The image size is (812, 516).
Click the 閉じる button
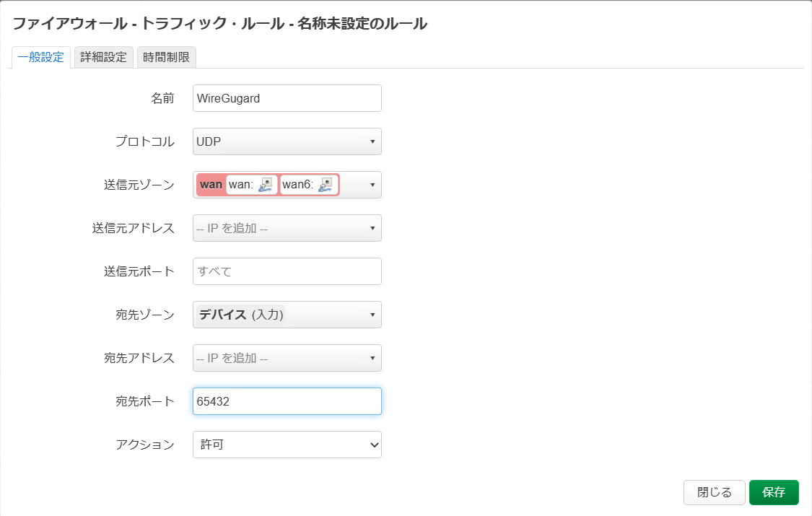tap(714, 492)
